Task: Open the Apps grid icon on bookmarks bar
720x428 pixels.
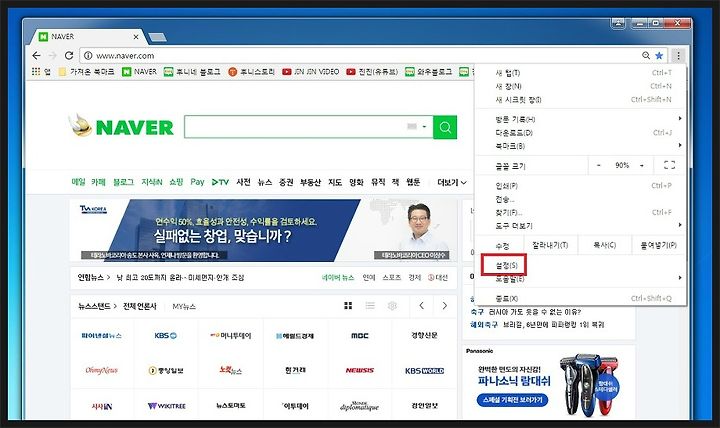Action: [36, 72]
